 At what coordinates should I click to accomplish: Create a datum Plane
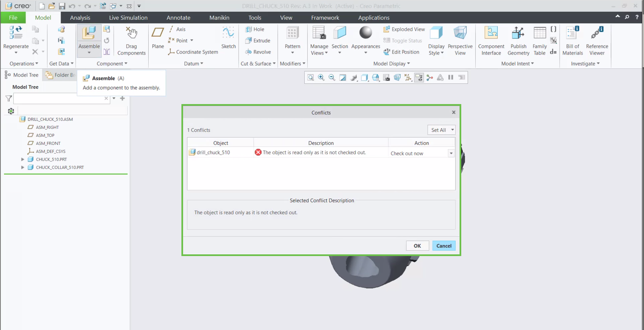[158, 37]
